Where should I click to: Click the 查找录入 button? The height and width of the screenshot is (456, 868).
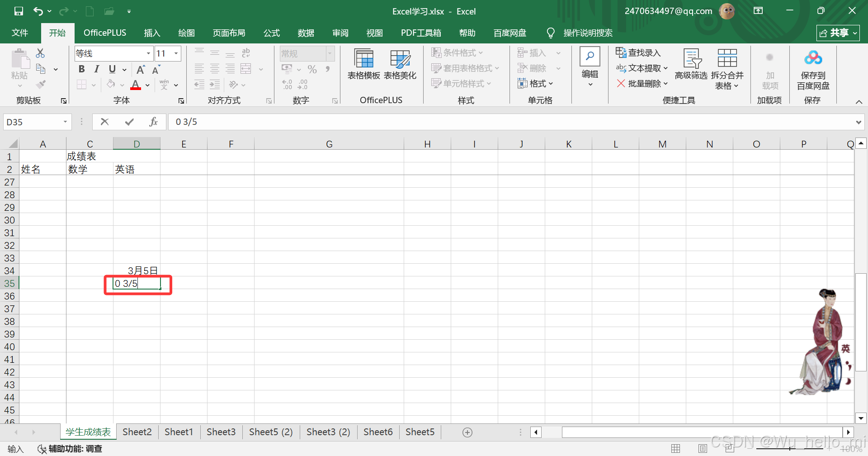click(x=638, y=53)
